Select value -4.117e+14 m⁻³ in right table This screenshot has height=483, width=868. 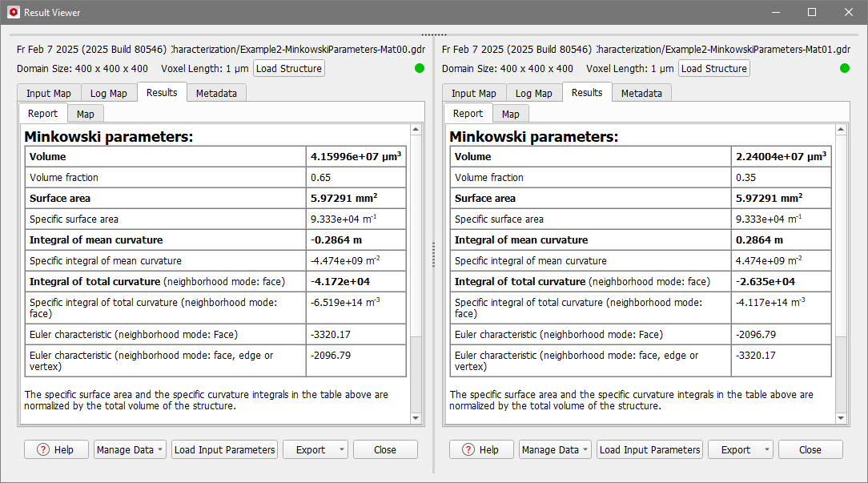(770, 303)
